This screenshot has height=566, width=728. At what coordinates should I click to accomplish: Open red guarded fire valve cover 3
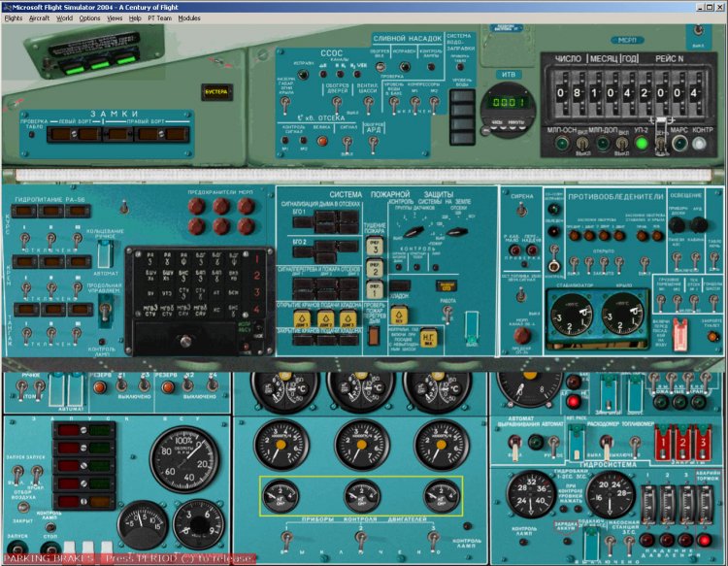703,441
